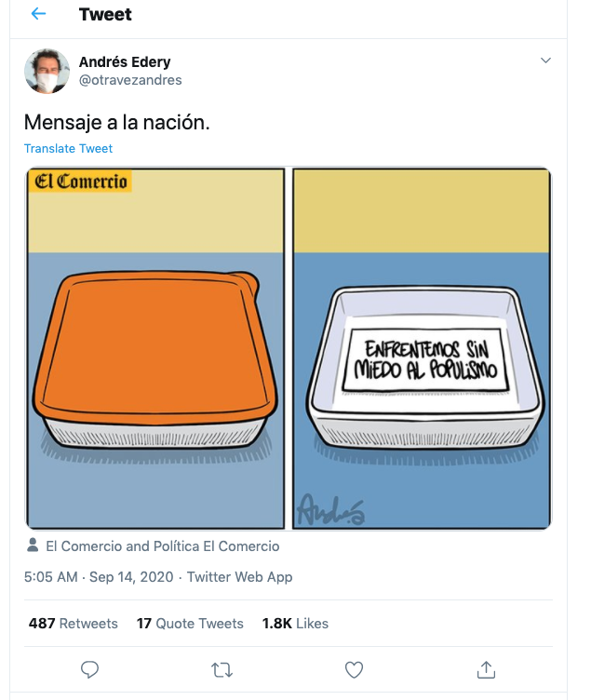This screenshot has height=700, width=591.
Task: Share the tweet via upload icon
Action: [486, 669]
